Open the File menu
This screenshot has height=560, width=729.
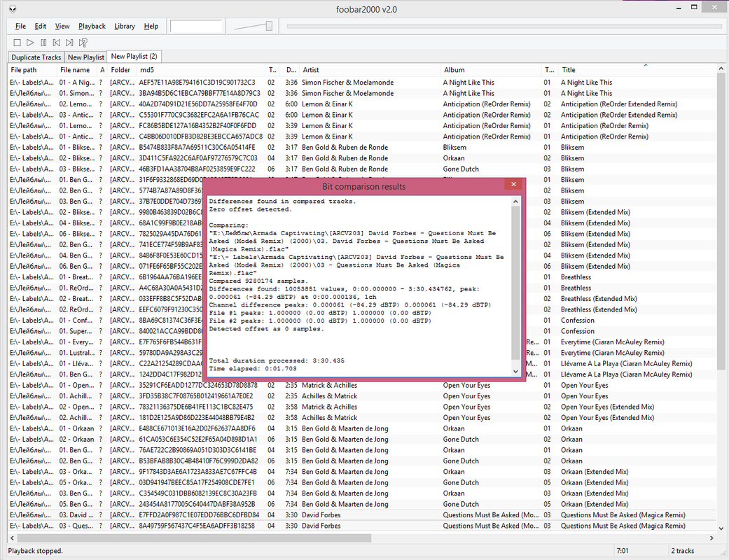(x=20, y=26)
